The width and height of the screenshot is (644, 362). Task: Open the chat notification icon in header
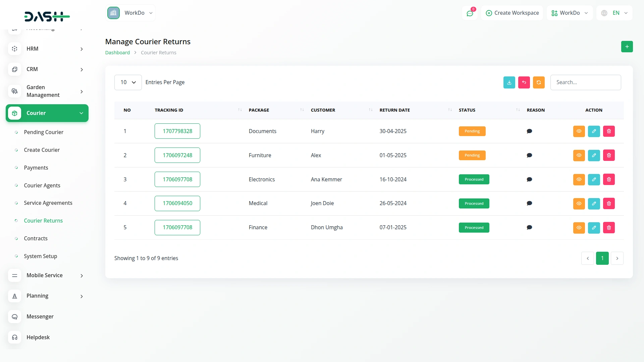point(470,13)
